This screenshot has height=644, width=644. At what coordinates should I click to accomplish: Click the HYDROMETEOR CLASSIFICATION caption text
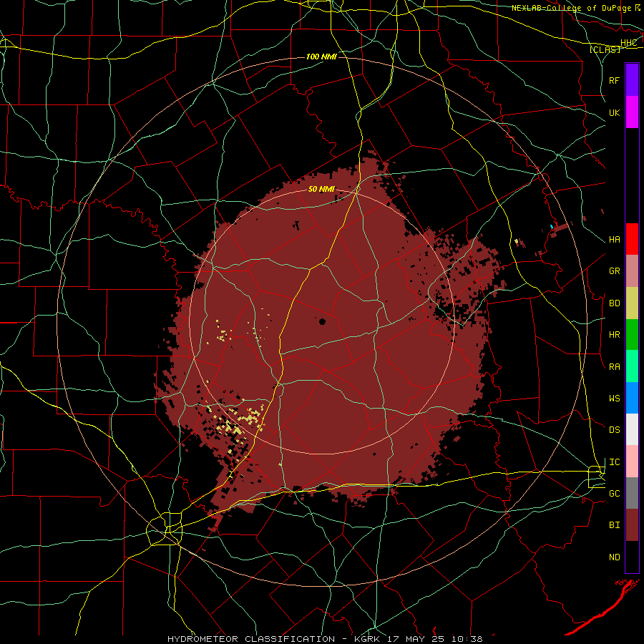tap(251, 639)
